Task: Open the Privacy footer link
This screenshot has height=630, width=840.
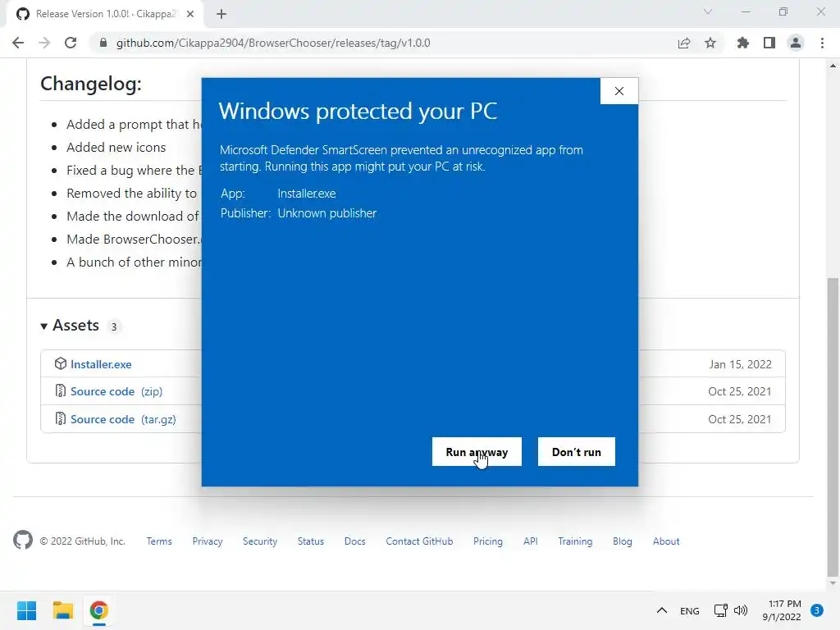Action: coord(208,541)
